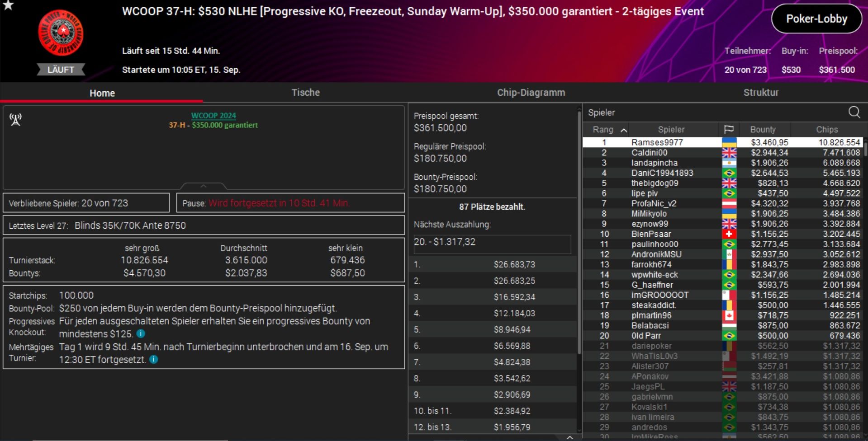Open the WCOOP 2024 link
This screenshot has width=868, height=441.
213,116
